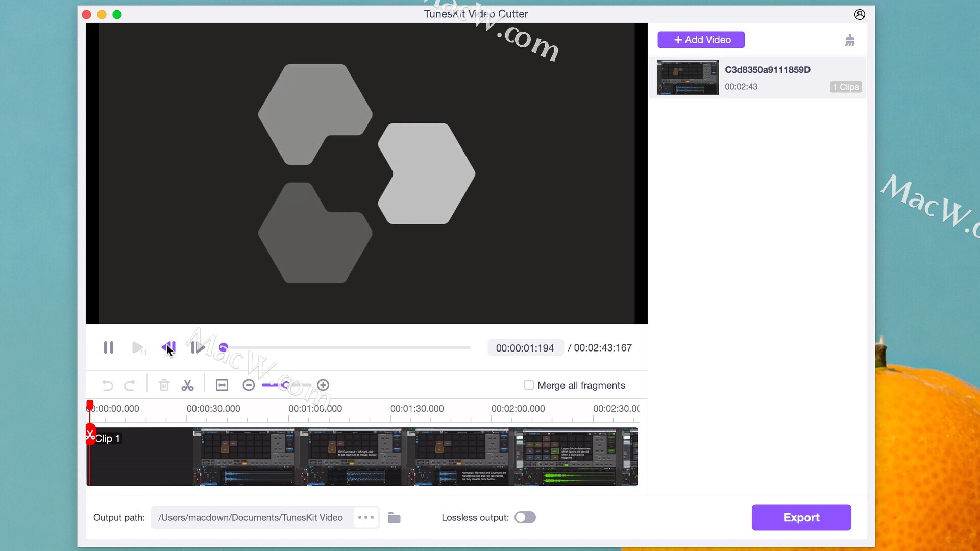Click the green fullscreen window button
This screenshot has width=980, height=551.
coord(117,14)
